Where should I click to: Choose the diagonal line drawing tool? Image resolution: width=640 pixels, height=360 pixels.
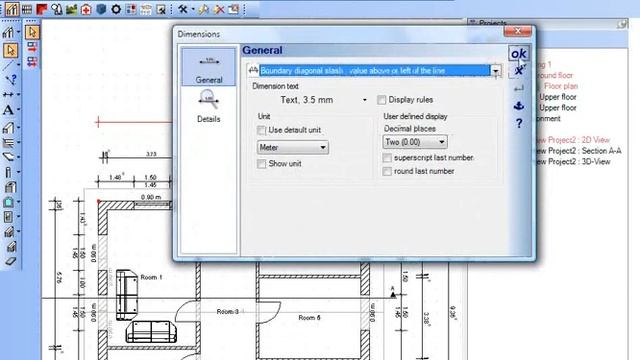point(9,66)
